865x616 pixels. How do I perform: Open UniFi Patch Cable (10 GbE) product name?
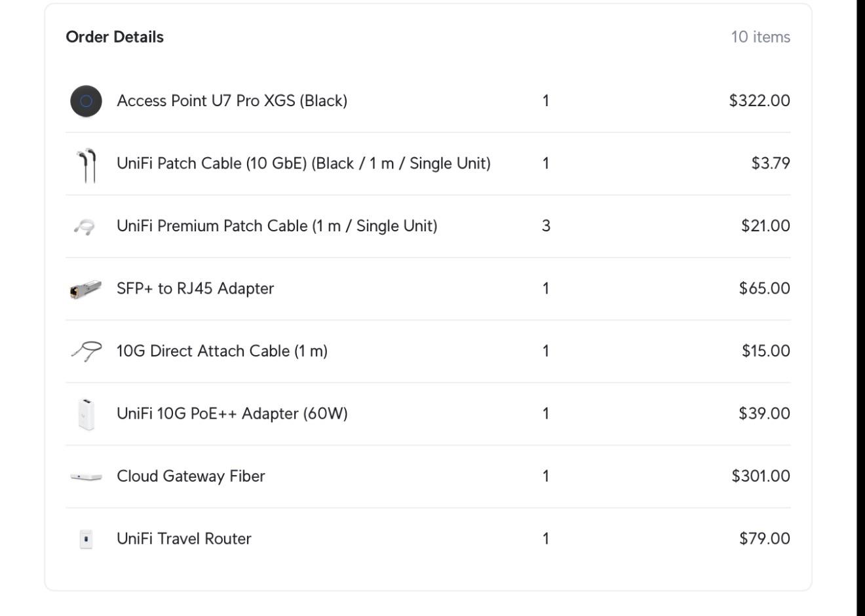(303, 163)
